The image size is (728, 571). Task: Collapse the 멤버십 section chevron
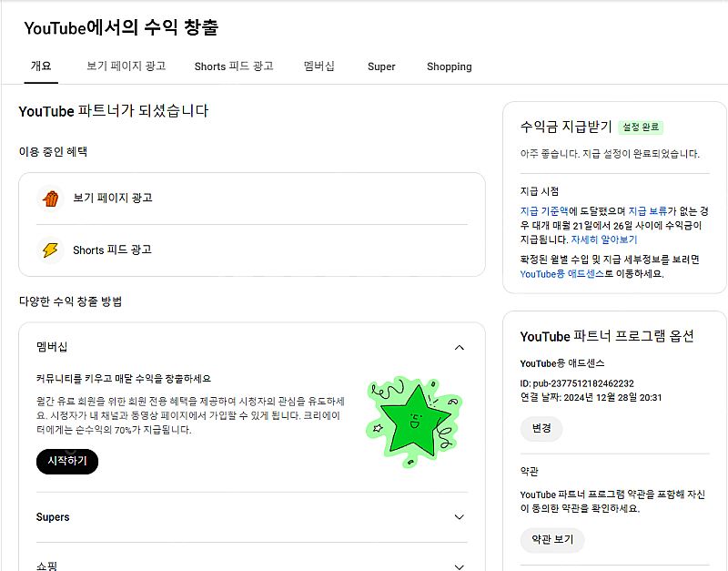coord(460,348)
